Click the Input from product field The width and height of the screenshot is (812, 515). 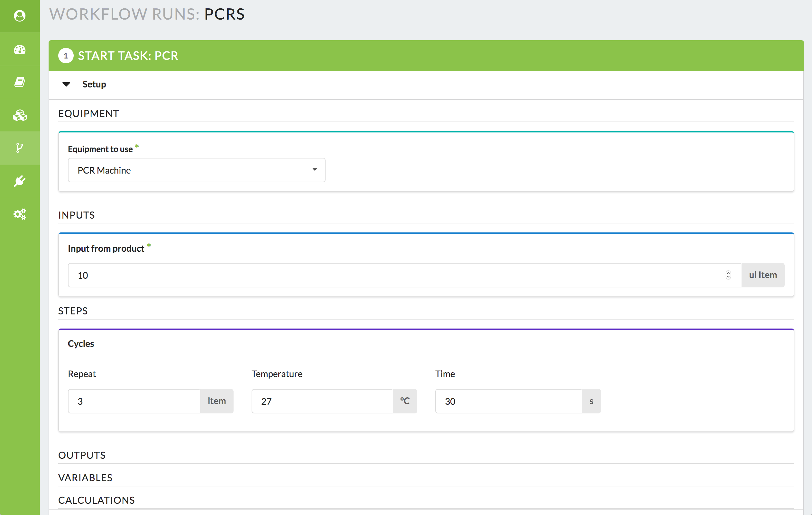[398, 275]
